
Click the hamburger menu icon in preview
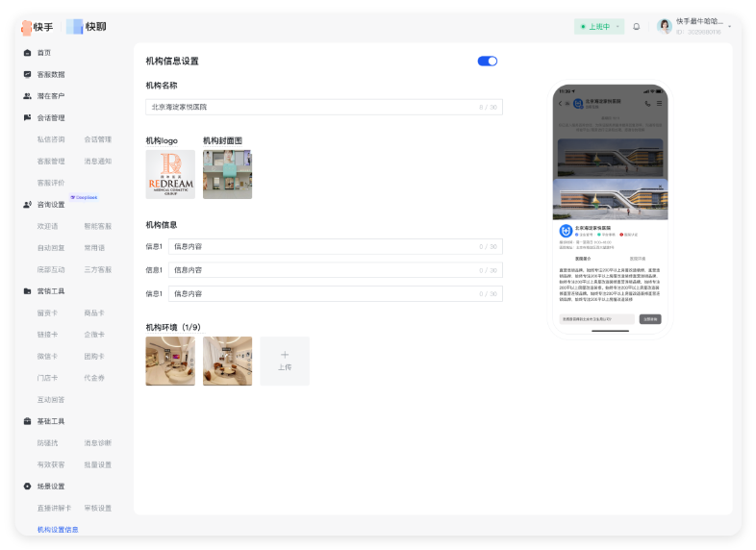(x=659, y=103)
